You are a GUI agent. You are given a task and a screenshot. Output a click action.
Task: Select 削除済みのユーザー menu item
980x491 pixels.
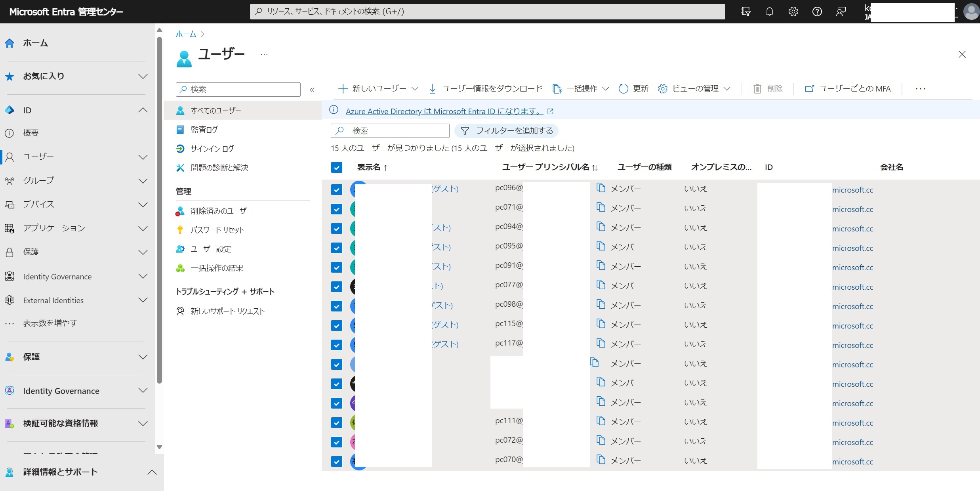click(221, 211)
